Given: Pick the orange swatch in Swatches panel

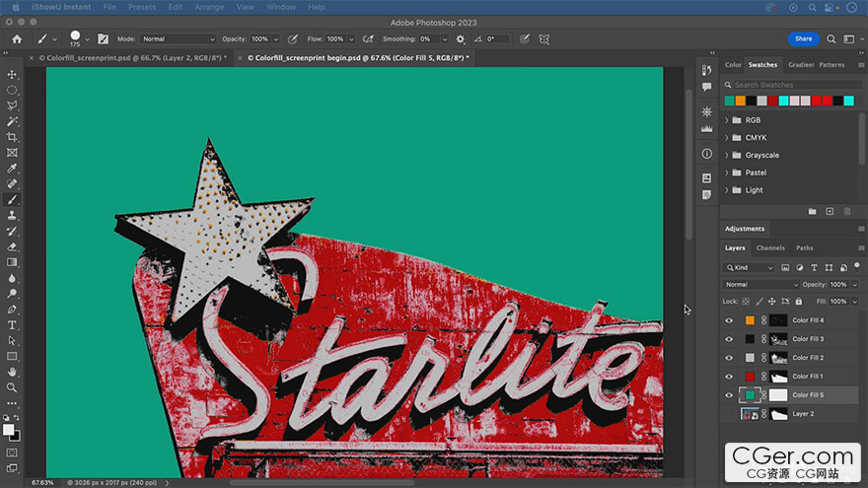Looking at the screenshot, I should coord(741,101).
